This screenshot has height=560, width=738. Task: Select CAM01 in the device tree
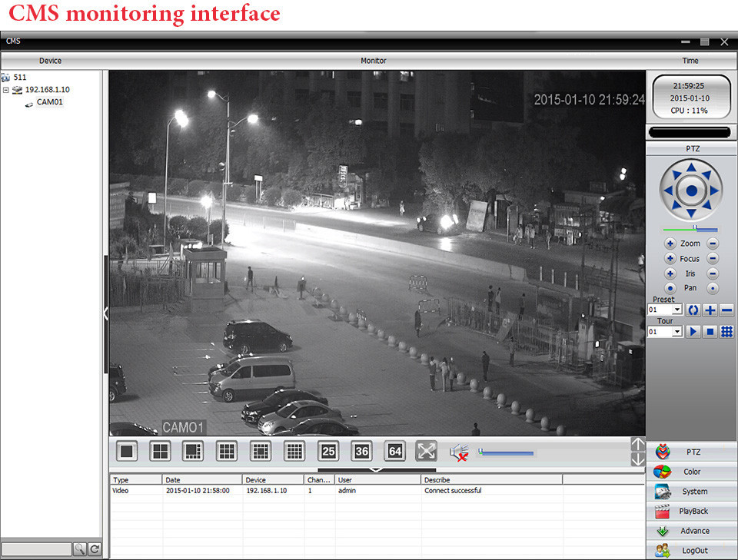pyautogui.click(x=49, y=102)
